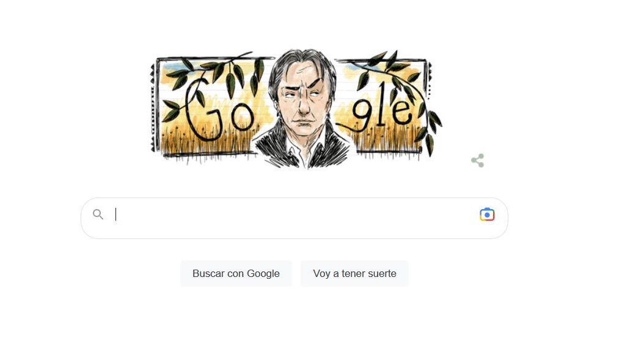The height and width of the screenshot is (354, 644).
Task: Click the magnifying glass search icon
Action: click(x=98, y=214)
